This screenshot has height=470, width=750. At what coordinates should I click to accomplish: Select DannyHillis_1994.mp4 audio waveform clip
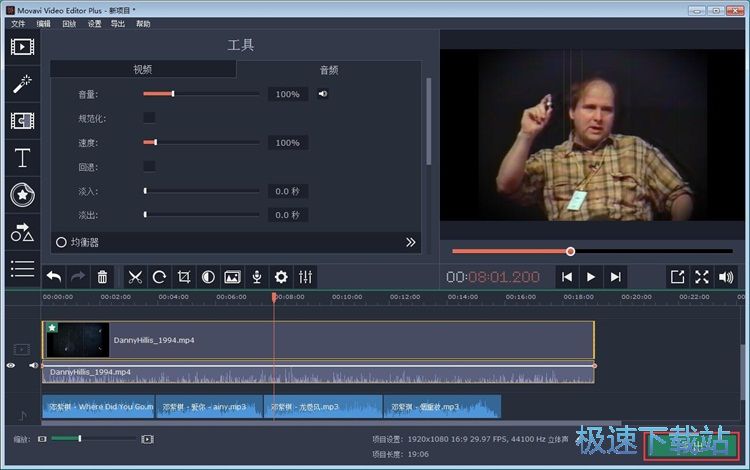[x=318, y=374]
